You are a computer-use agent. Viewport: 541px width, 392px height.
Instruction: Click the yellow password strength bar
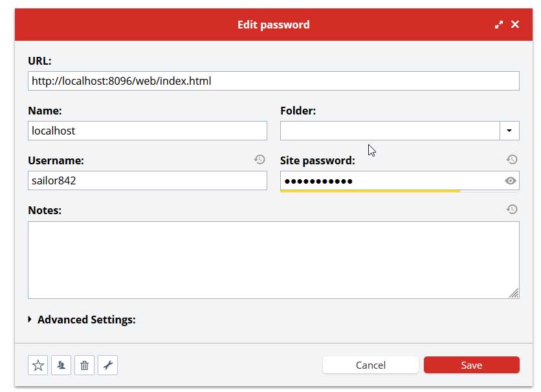tap(370, 191)
